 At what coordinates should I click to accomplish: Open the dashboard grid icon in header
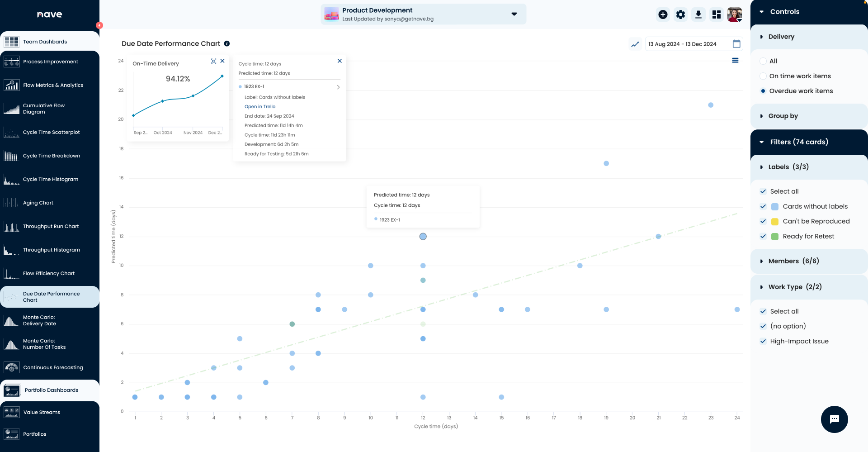coord(716,14)
